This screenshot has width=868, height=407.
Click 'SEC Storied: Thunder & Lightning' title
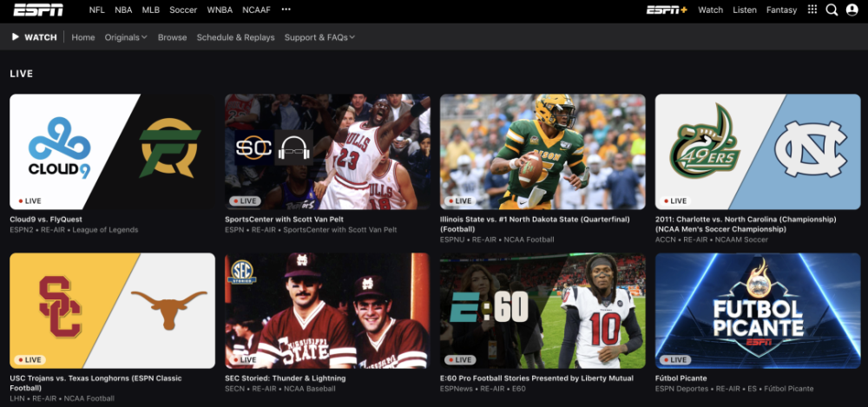(x=285, y=378)
